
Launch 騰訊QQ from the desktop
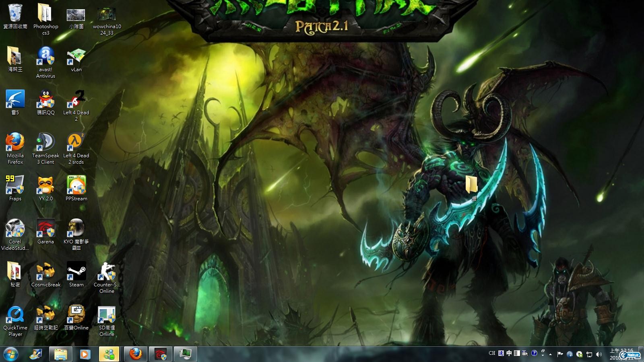[45, 102]
